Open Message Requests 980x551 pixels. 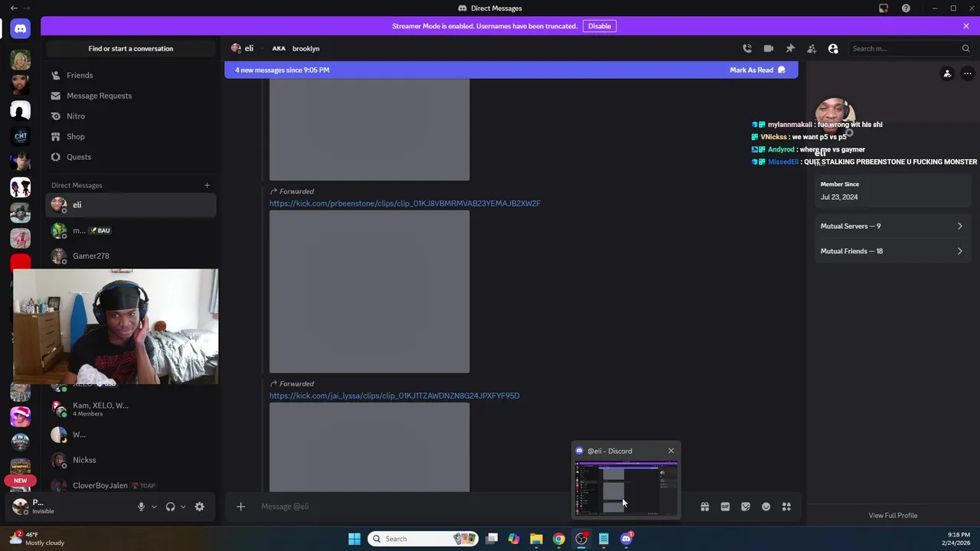pos(131,96)
